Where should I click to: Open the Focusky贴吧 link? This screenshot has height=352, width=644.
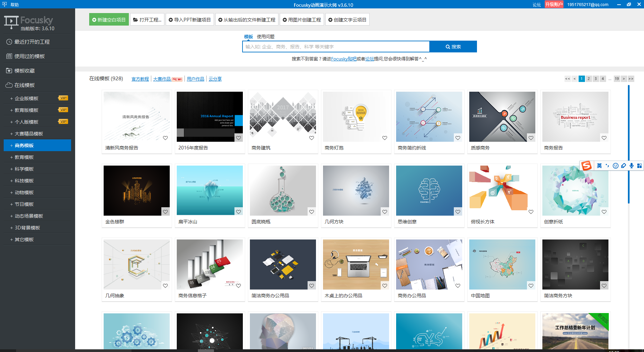[344, 59]
